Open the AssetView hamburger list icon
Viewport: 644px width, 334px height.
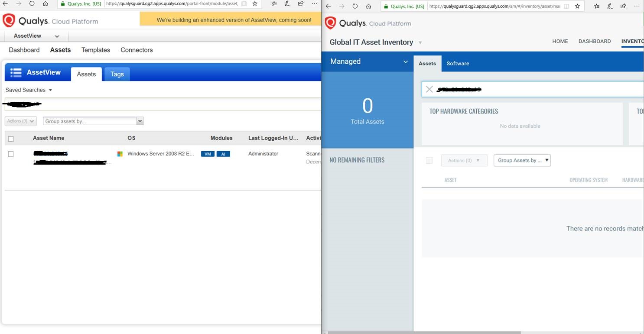16,72
